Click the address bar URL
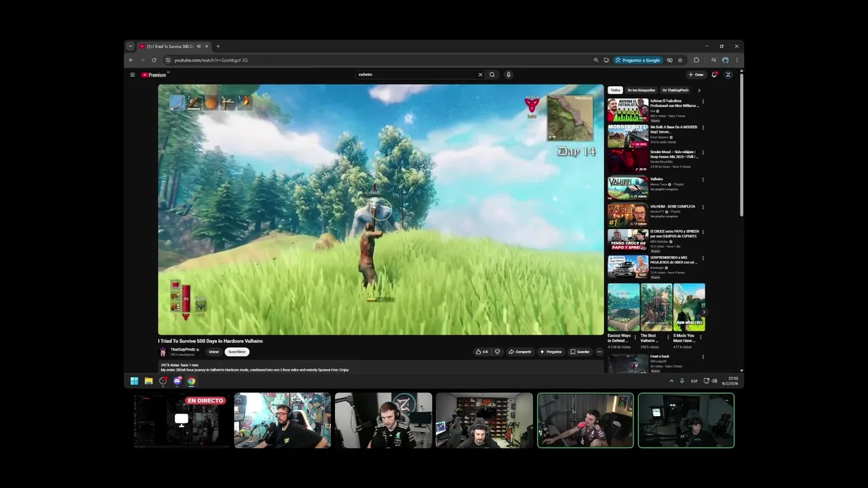Screen dimensions: 868x488 (x=211, y=60)
